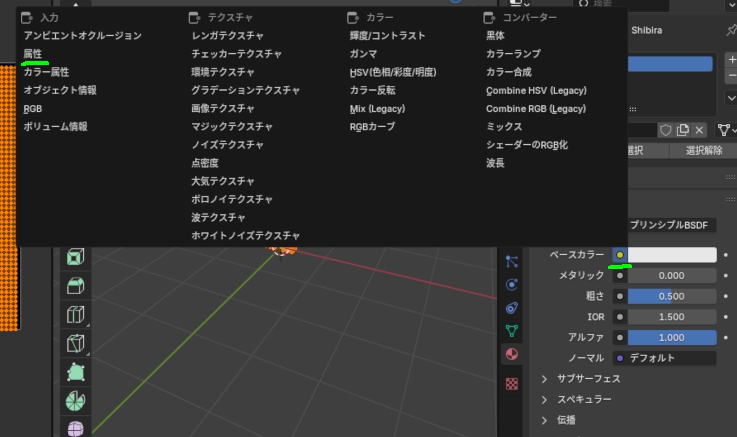Click the Roughness input socket dot

point(619,296)
